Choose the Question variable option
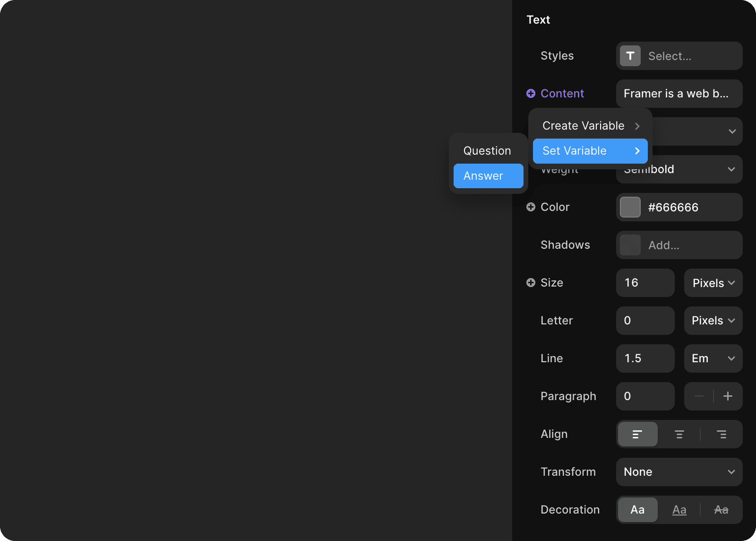 pyautogui.click(x=488, y=151)
